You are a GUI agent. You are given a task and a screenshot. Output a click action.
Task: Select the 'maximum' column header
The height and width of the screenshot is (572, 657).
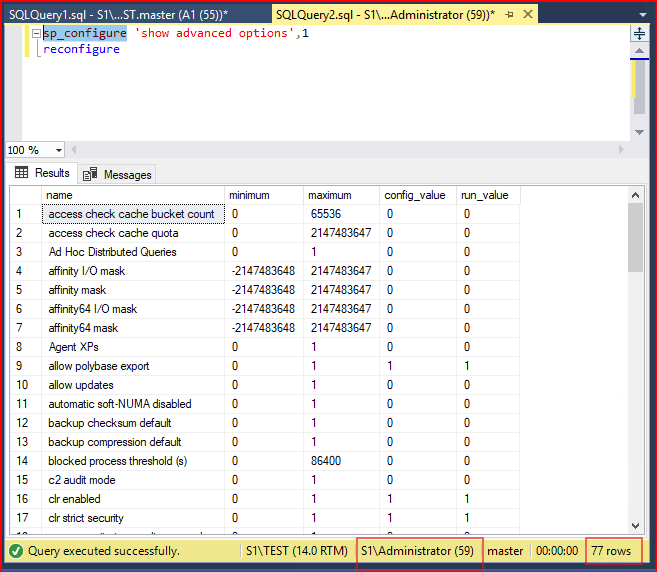(x=329, y=195)
